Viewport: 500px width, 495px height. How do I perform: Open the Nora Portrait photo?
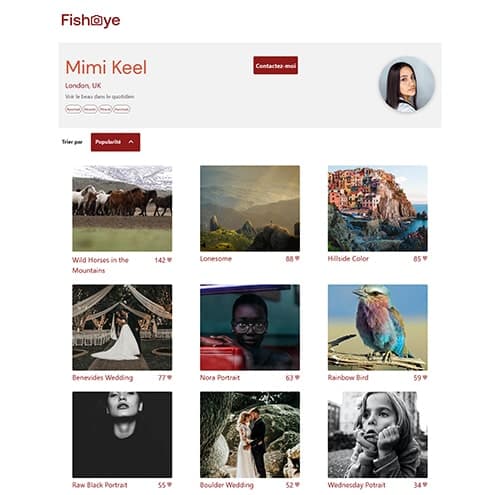[250, 327]
